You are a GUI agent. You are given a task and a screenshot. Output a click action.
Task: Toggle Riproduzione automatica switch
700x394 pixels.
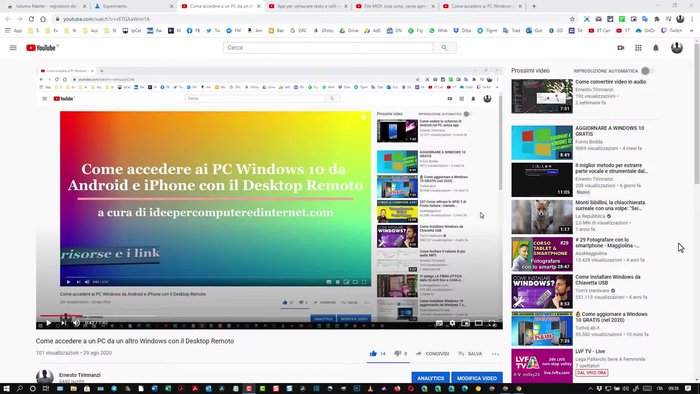pyautogui.click(x=647, y=71)
